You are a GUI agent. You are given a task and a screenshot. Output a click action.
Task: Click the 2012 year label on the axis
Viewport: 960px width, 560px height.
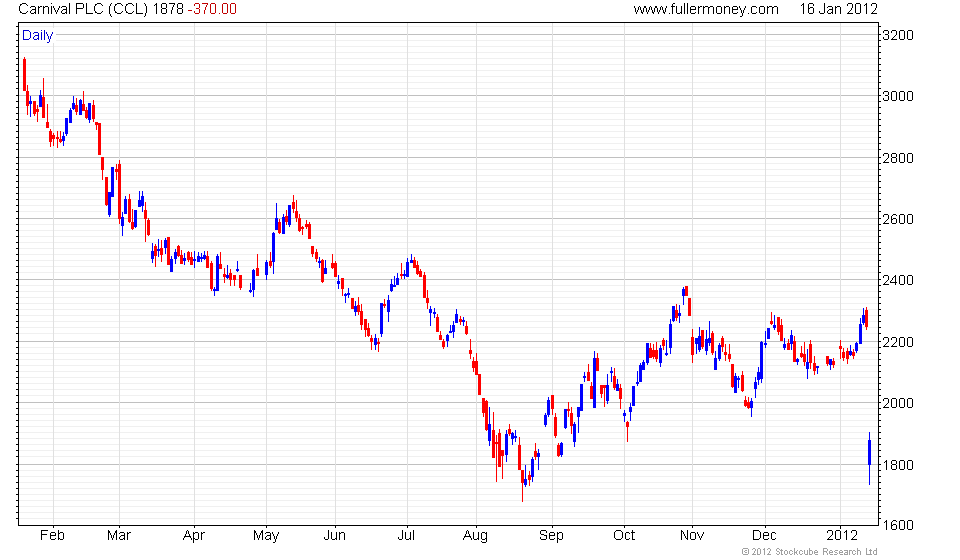pos(842,536)
